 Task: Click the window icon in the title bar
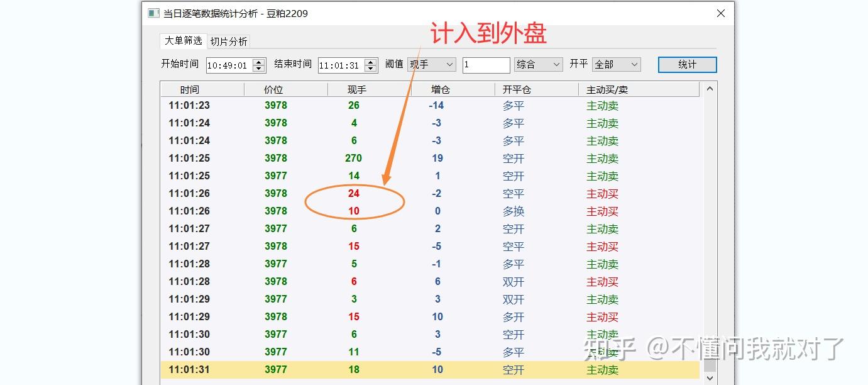153,13
